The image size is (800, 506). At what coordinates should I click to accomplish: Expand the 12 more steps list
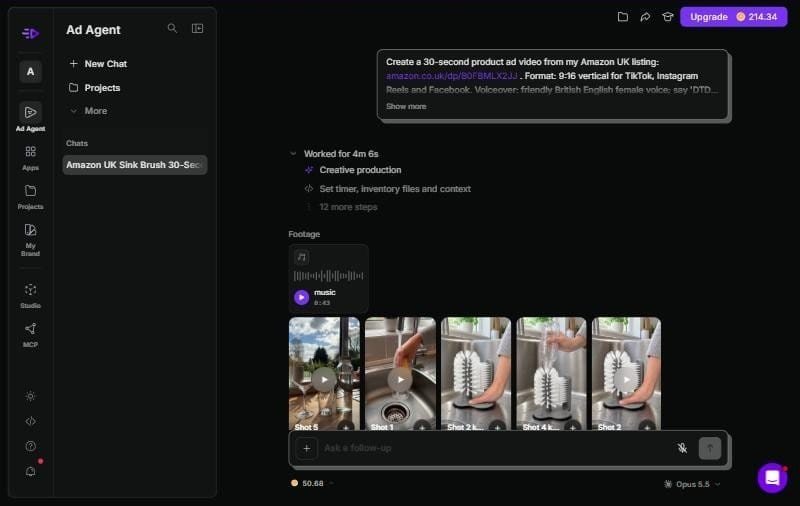coord(348,207)
